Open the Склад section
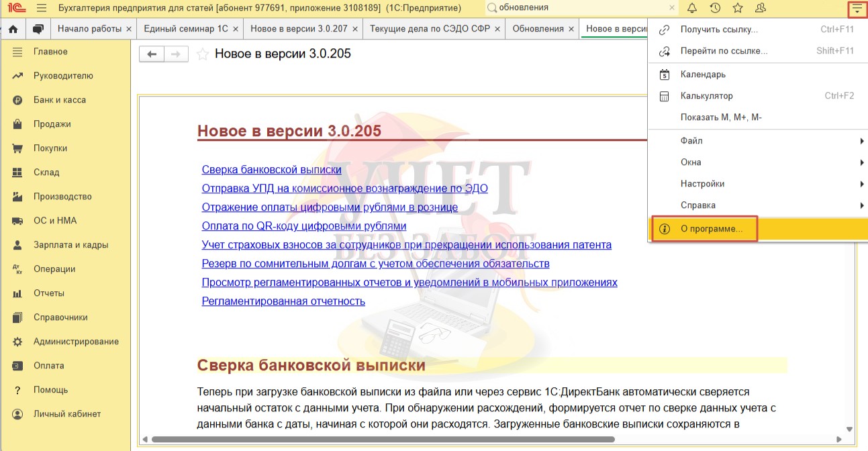The height and width of the screenshot is (451, 868). (65, 172)
